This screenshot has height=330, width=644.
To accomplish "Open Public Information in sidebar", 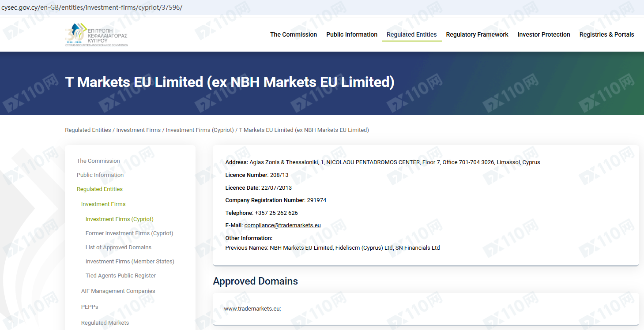I will click(x=100, y=175).
